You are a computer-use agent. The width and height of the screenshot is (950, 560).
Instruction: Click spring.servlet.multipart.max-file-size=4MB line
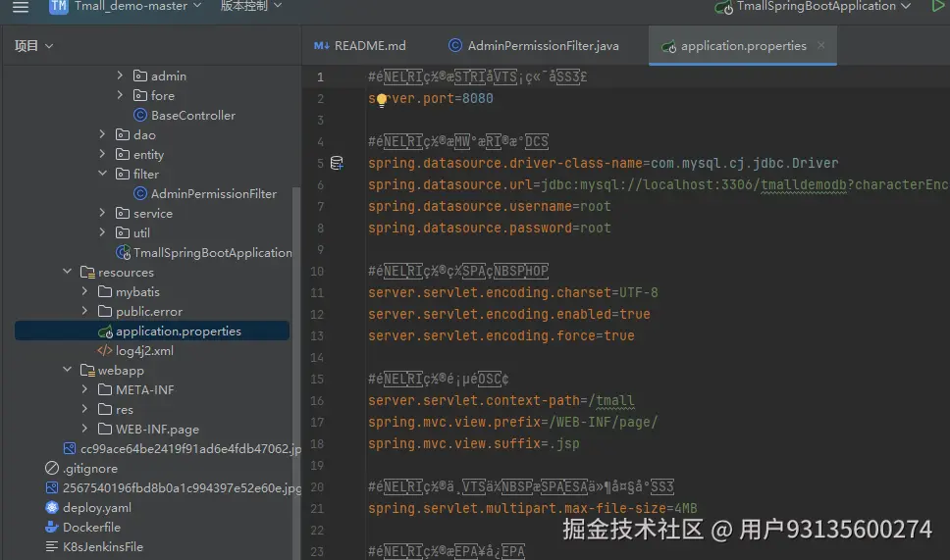tap(533, 509)
